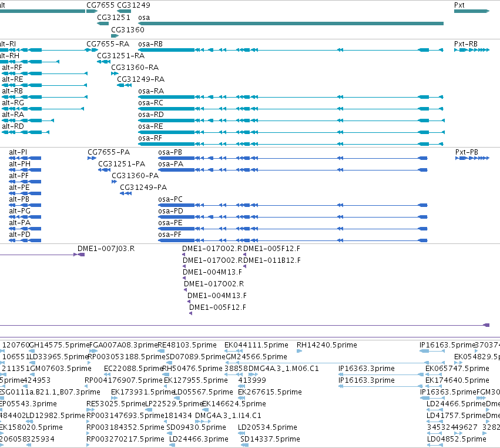Click protein label alt-PD
The image size is (500, 448).
20,235
